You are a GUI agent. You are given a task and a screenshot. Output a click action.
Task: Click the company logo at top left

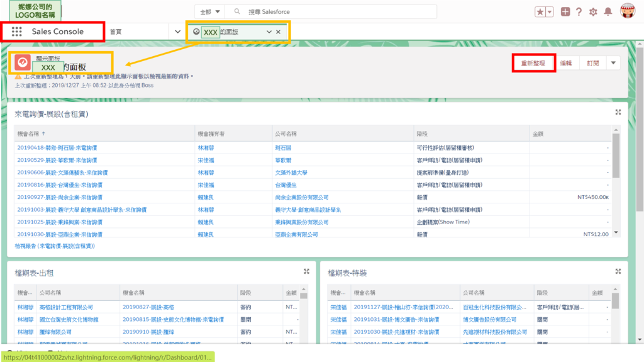(x=35, y=11)
